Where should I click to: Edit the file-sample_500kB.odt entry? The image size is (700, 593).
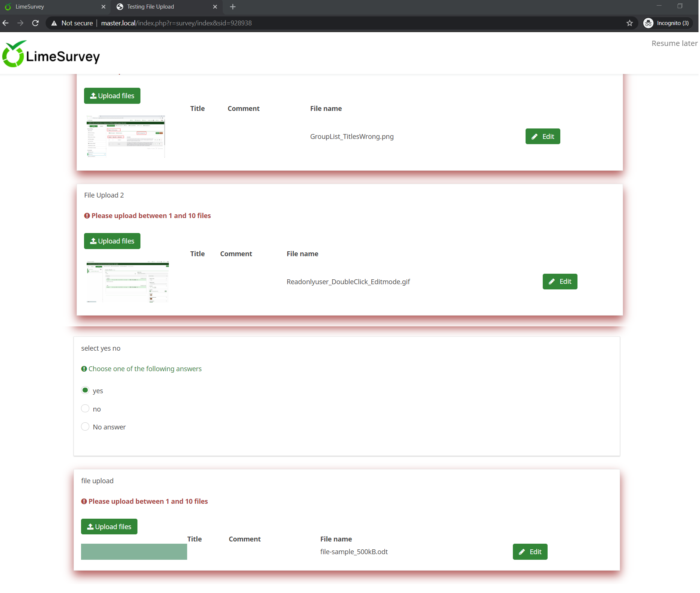click(x=530, y=552)
